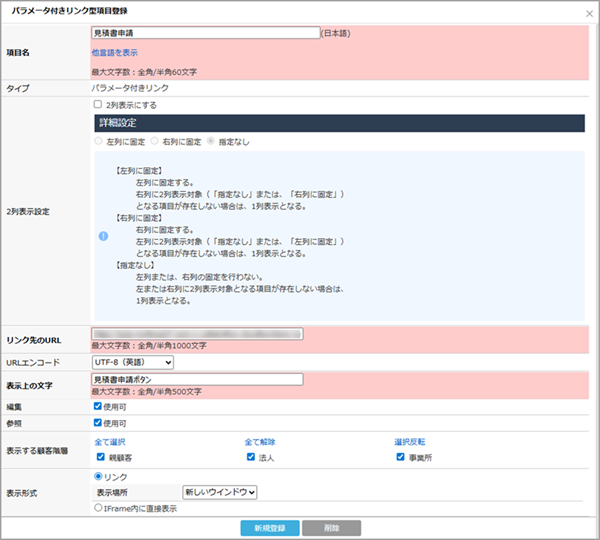Toggle the 法人 checkbox

tap(250, 457)
